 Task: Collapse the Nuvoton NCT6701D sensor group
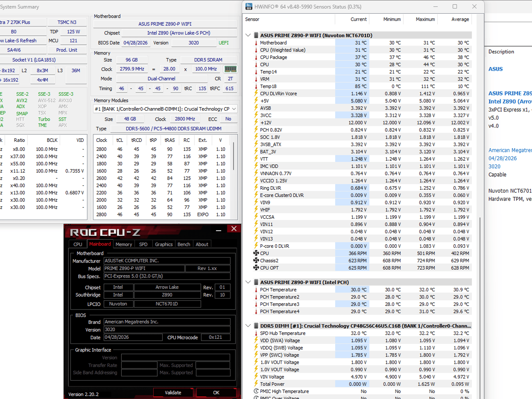[x=248, y=35]
